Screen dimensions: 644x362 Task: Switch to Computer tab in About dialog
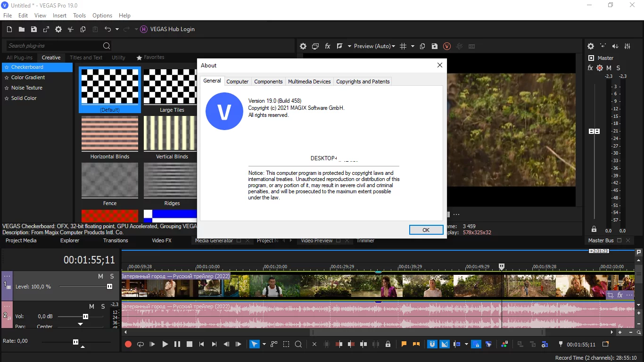point(237,82)
